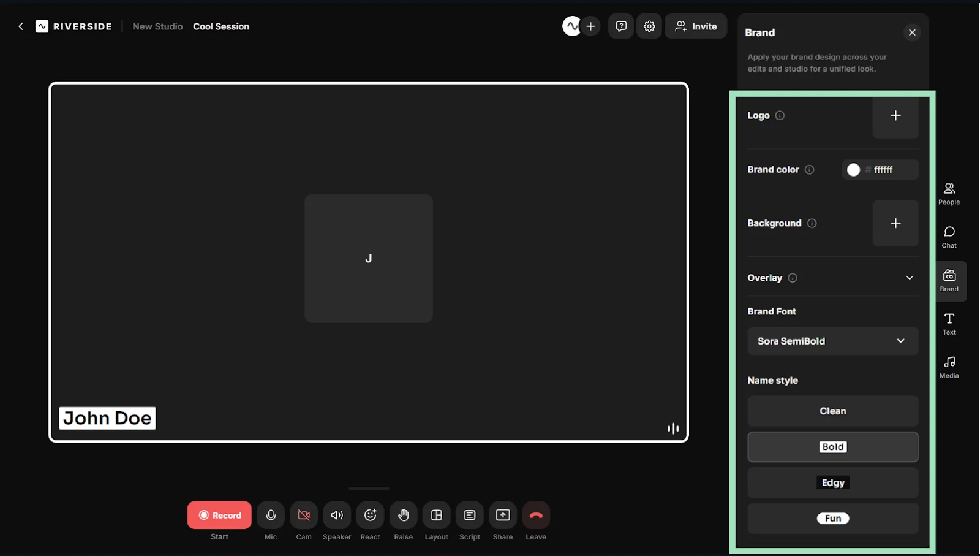Click the Brand Font heading
The image size is (980, 556).
pos(772,311)
